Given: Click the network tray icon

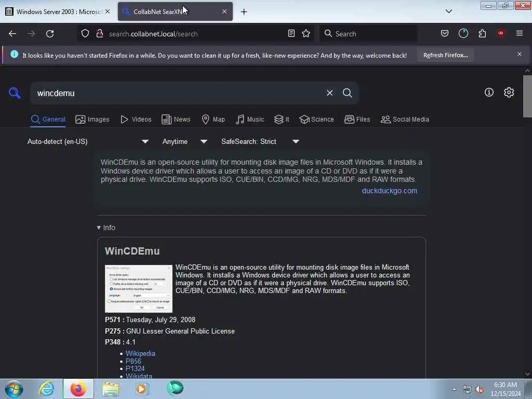Looking at the screenshot, I should pyautogui.click(x=467, y=390).
